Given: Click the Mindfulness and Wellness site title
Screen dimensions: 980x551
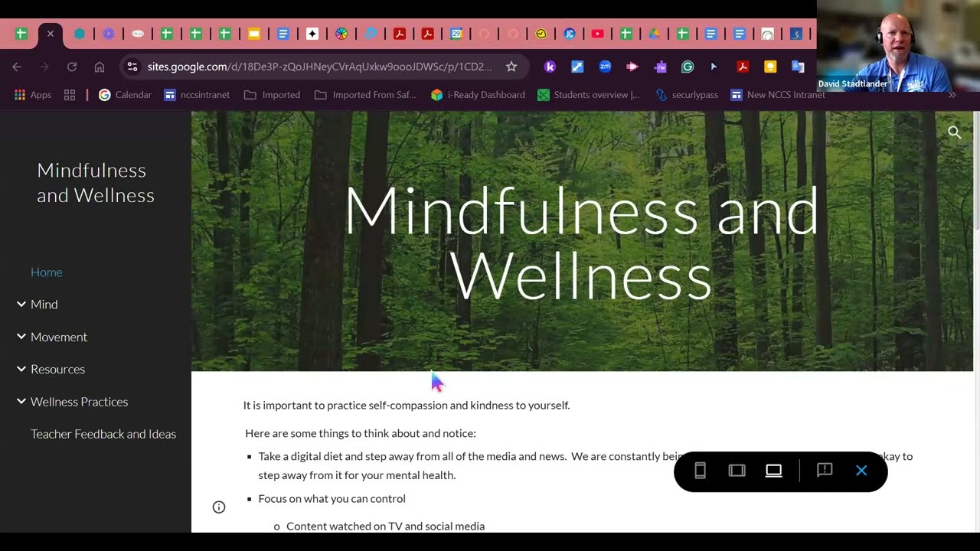Looking at the screenshot, I should tap(96, 183).
